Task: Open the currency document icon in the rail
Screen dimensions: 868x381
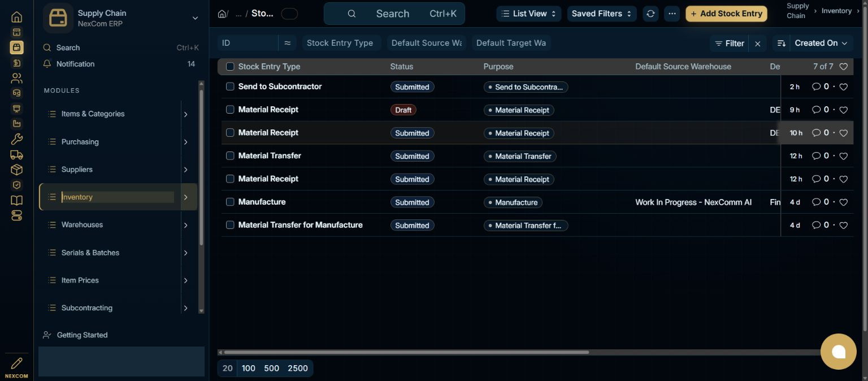Action: 16,63
